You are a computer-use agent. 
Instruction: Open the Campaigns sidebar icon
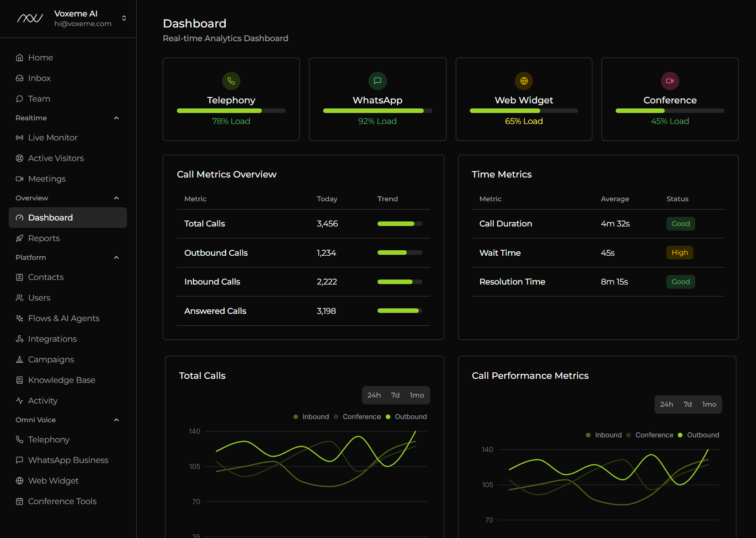click(x=19, y=359)
